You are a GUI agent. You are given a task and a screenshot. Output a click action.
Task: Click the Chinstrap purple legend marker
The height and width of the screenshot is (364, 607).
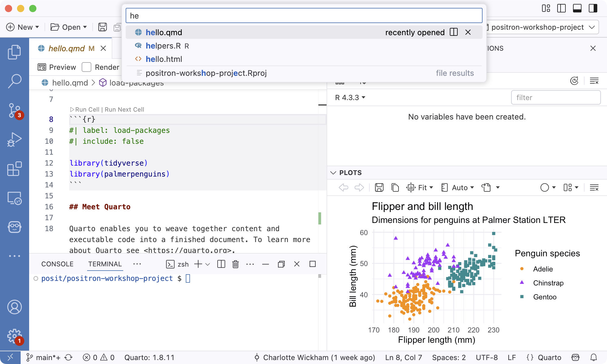(522, 282)
